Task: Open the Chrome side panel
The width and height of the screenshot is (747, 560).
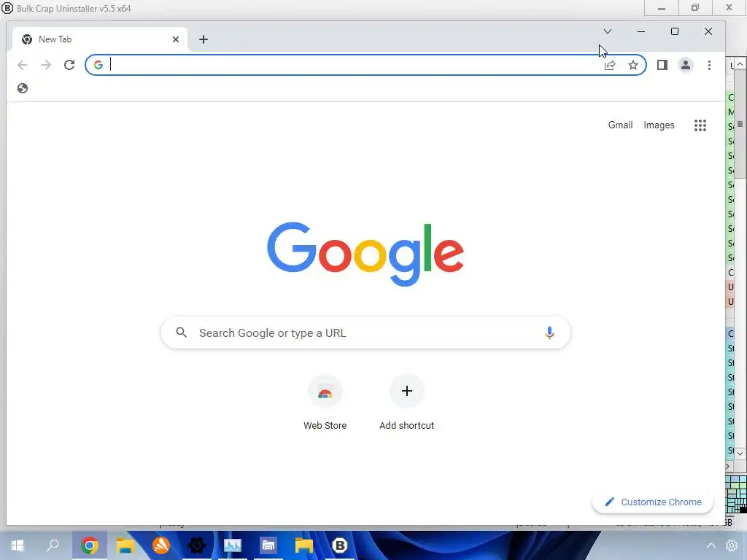Action: pos(662,65)
